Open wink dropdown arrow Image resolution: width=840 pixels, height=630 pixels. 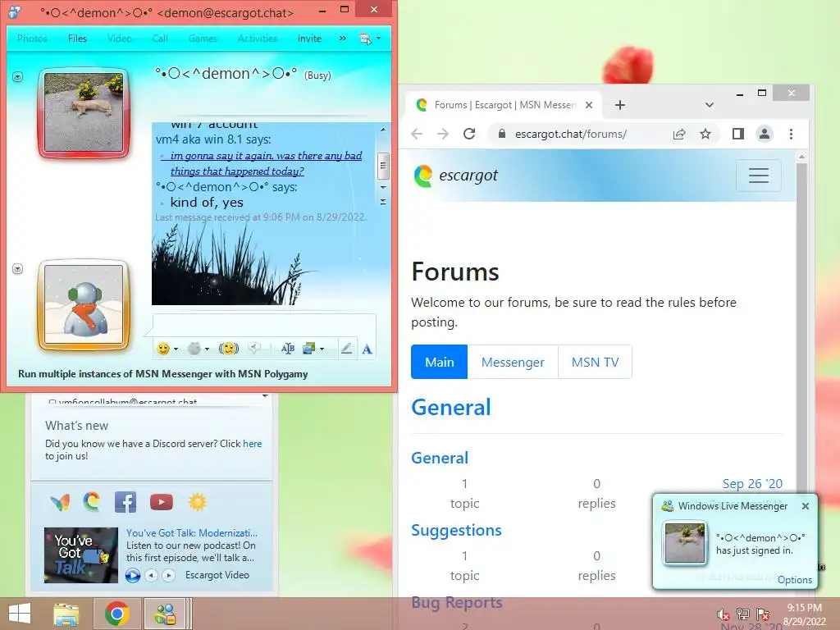[x=207, y=349]
